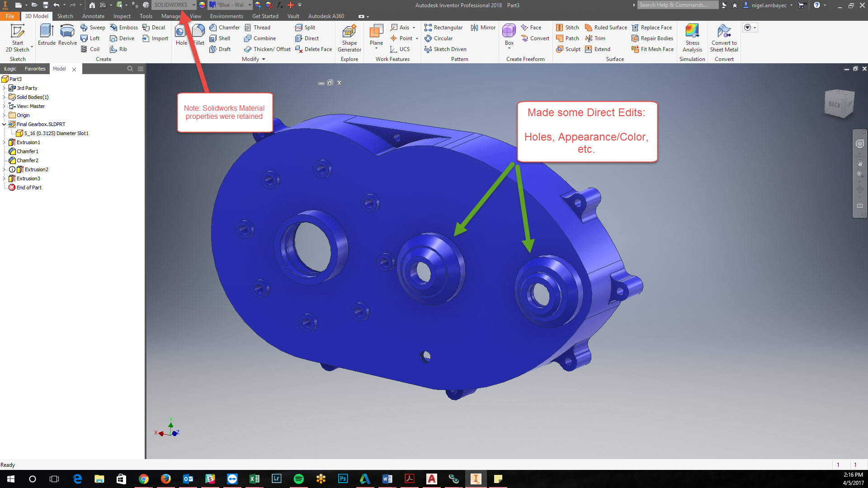The height and width of the screenshot is (488, 868).
Task: Click the File menu button
Action: [10, 16]
